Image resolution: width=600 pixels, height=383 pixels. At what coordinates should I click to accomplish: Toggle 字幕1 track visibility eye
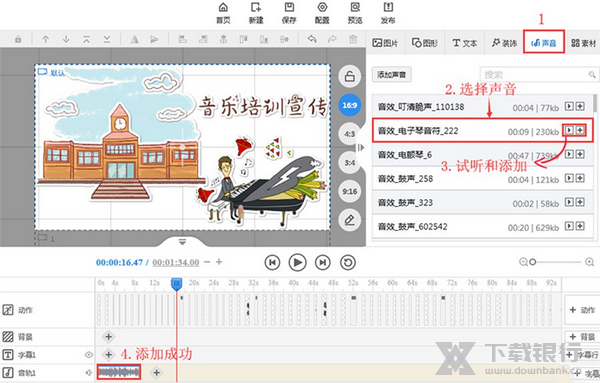88,355
